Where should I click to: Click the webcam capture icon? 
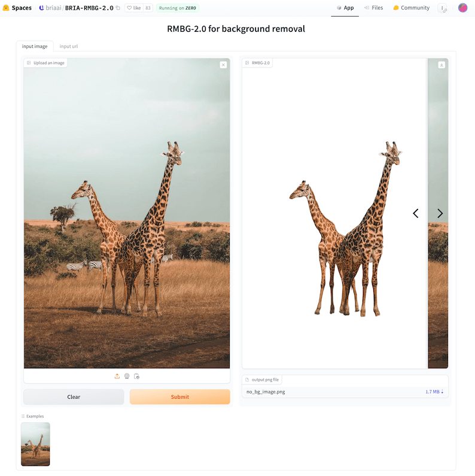click(x=127, y=376)
